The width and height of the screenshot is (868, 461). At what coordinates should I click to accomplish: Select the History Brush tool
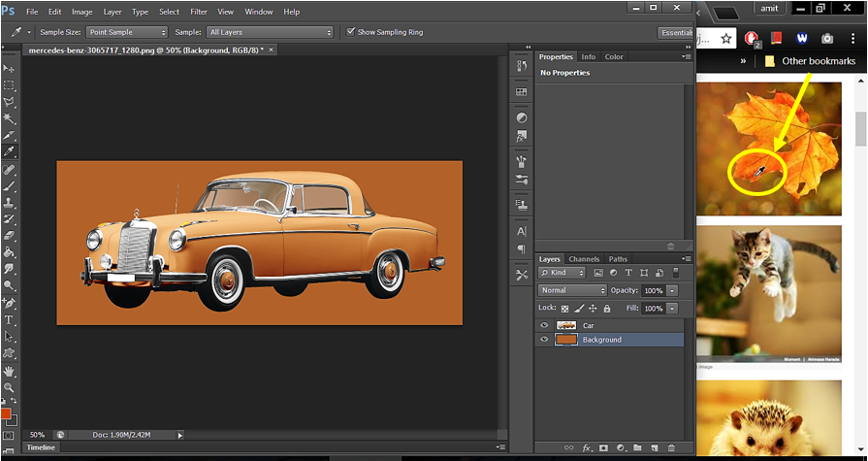9,219
